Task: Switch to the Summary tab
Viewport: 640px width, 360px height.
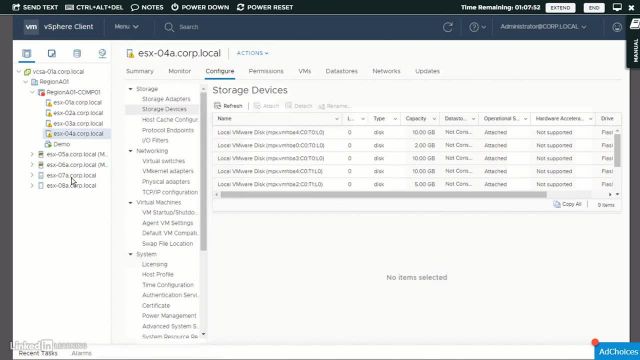Action: pos(140,71)
